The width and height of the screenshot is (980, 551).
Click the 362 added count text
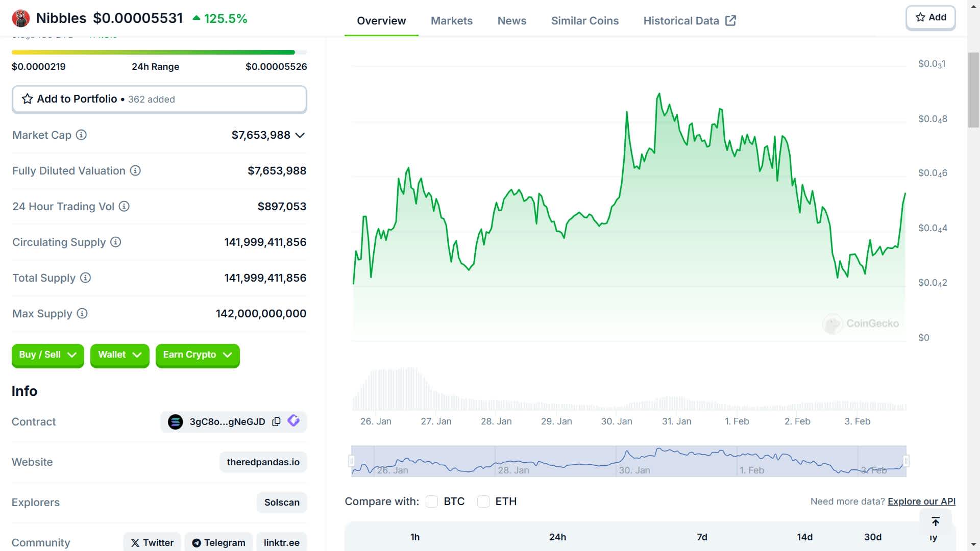pyautogui.click(x=151, y=99)
